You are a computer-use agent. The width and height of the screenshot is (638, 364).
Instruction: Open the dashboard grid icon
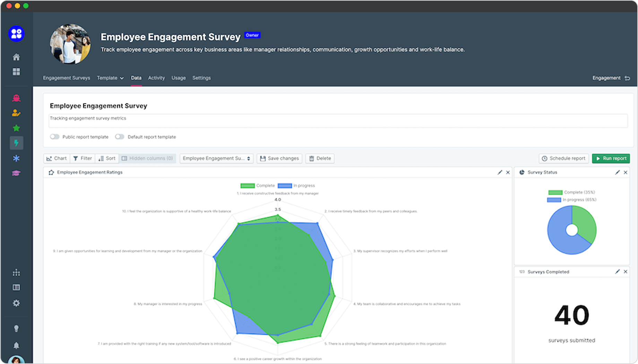point(16,72)
